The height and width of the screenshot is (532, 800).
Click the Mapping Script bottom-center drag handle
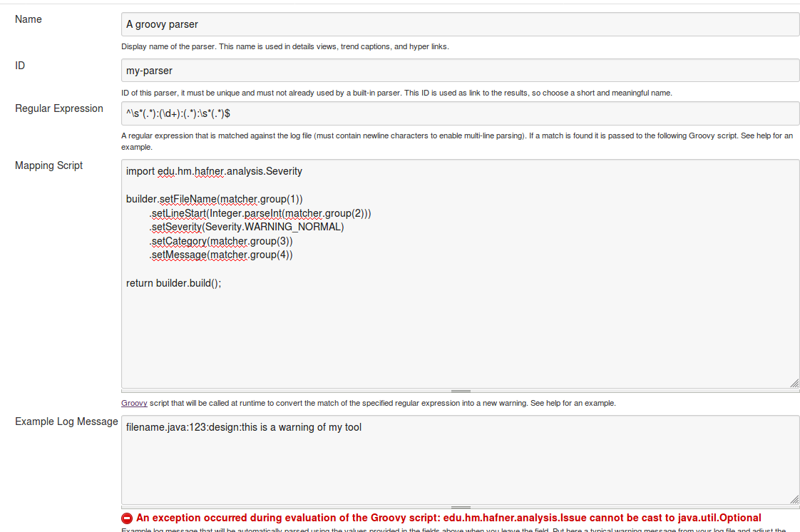(461, 391)
